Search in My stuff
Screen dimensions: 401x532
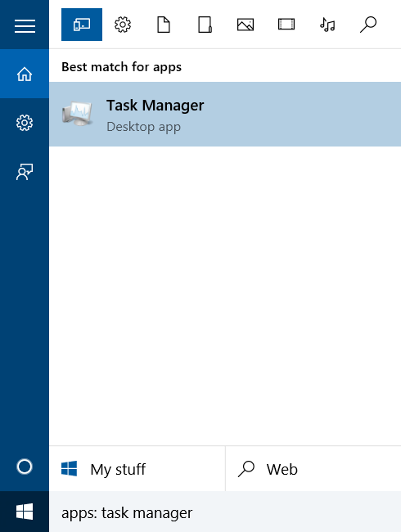137,469
